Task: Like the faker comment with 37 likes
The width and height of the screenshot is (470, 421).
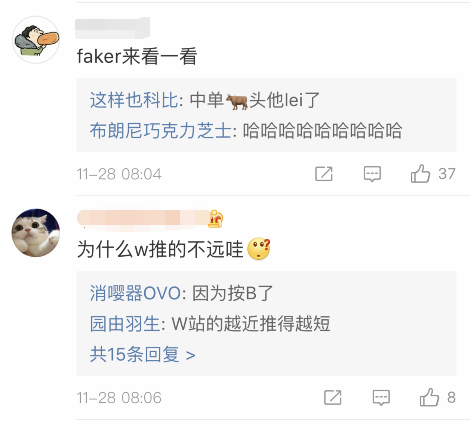Action: tap(420, 173)
